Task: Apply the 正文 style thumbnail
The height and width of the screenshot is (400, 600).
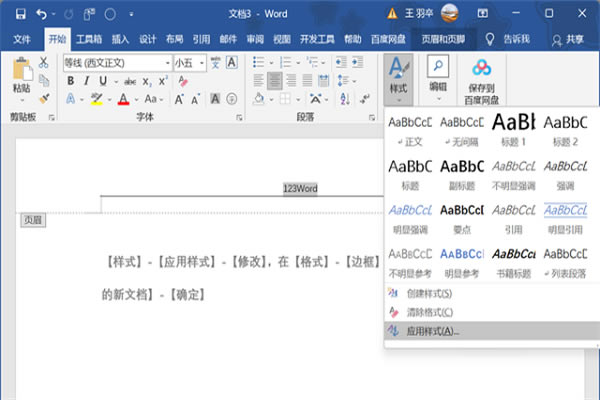Action: 410,132
